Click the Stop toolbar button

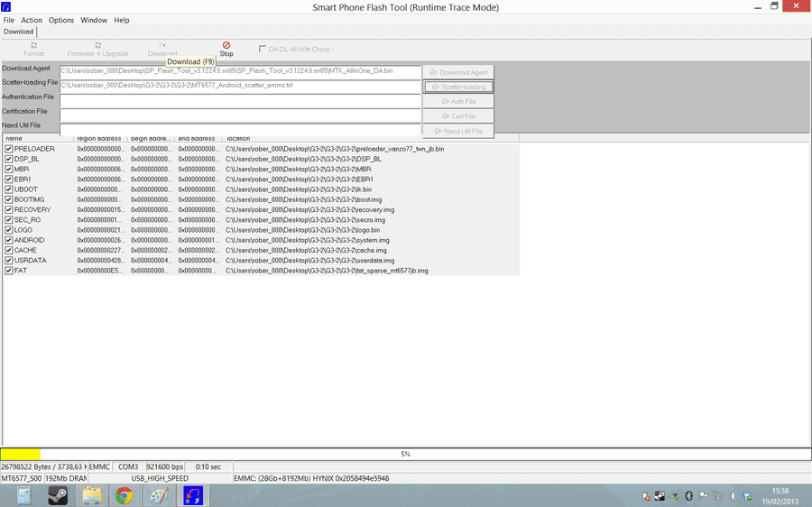226,50
